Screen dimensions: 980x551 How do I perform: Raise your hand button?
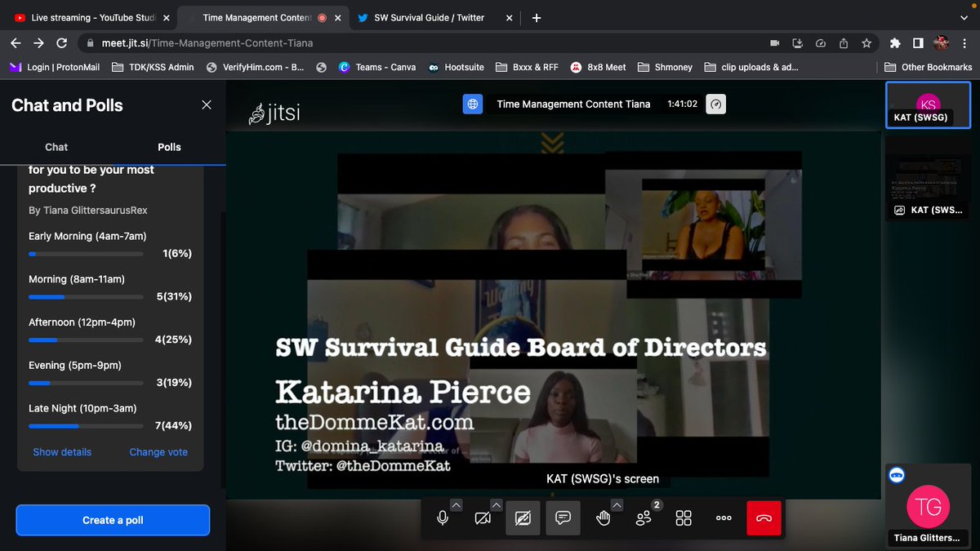603,518
